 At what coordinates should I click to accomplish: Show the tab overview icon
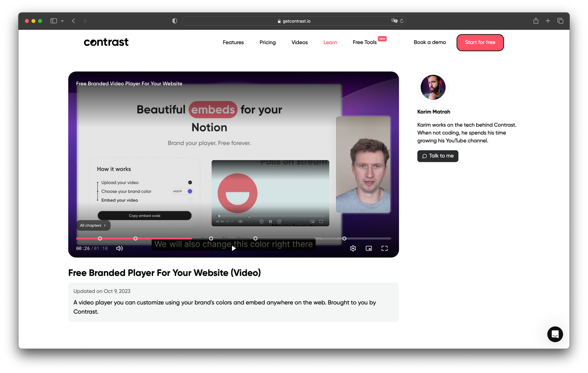point(560,21)
